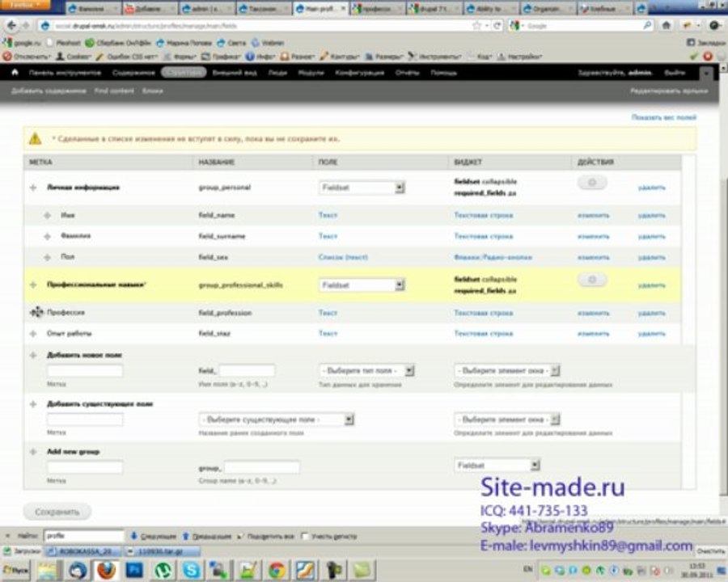
Task: Open the Инструменты developer toolbar menu
Action: (435, 56)
